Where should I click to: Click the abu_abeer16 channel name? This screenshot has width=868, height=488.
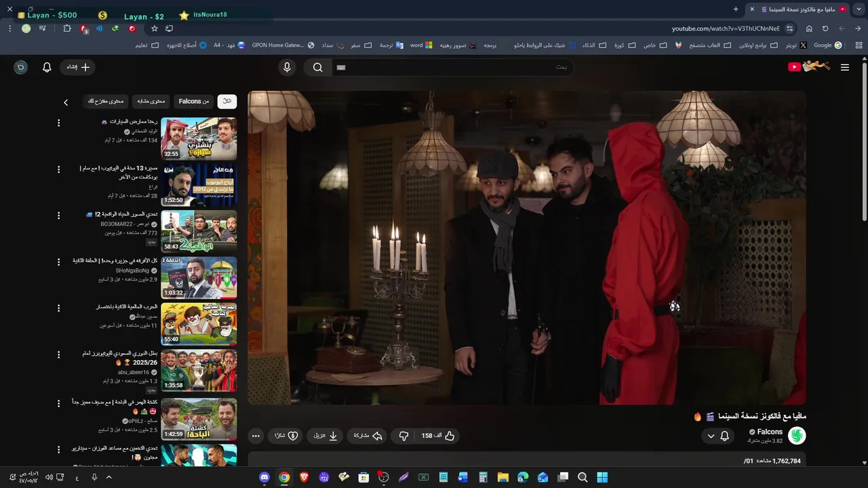click(133, 372)
